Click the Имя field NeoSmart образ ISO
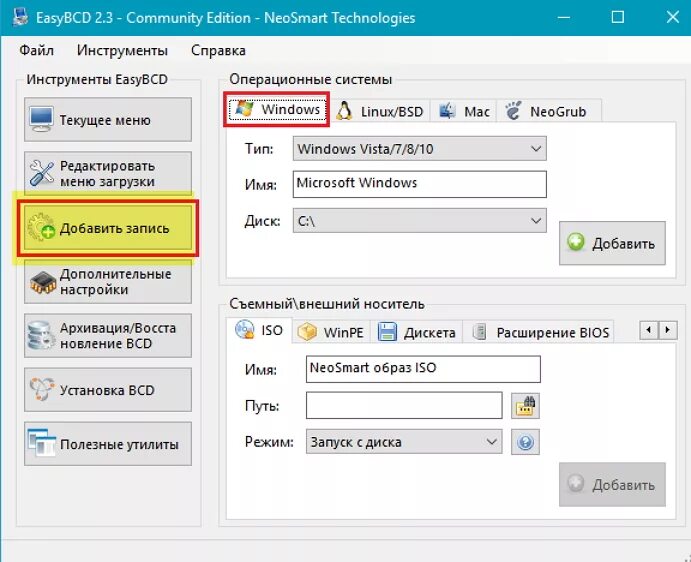 [423, 369]
